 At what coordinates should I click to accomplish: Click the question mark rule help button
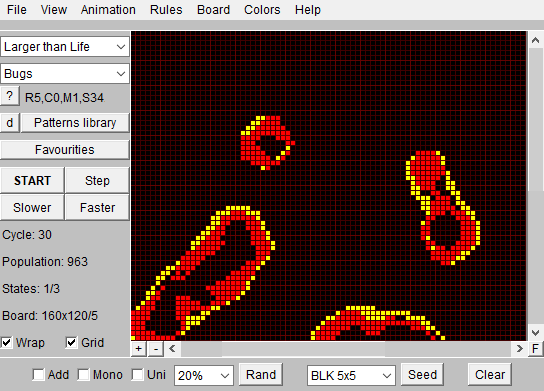pos(10,96)
